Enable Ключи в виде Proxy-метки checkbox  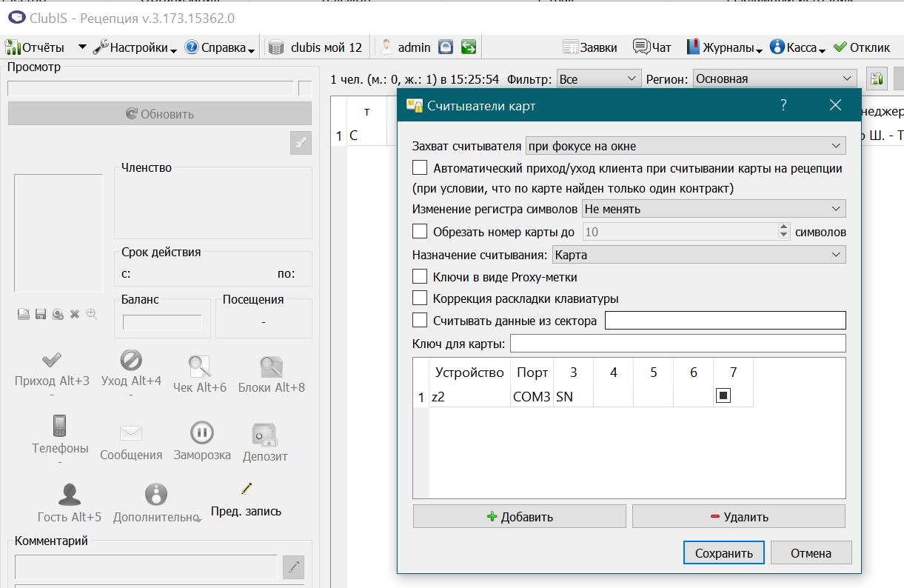click(420, 277)
